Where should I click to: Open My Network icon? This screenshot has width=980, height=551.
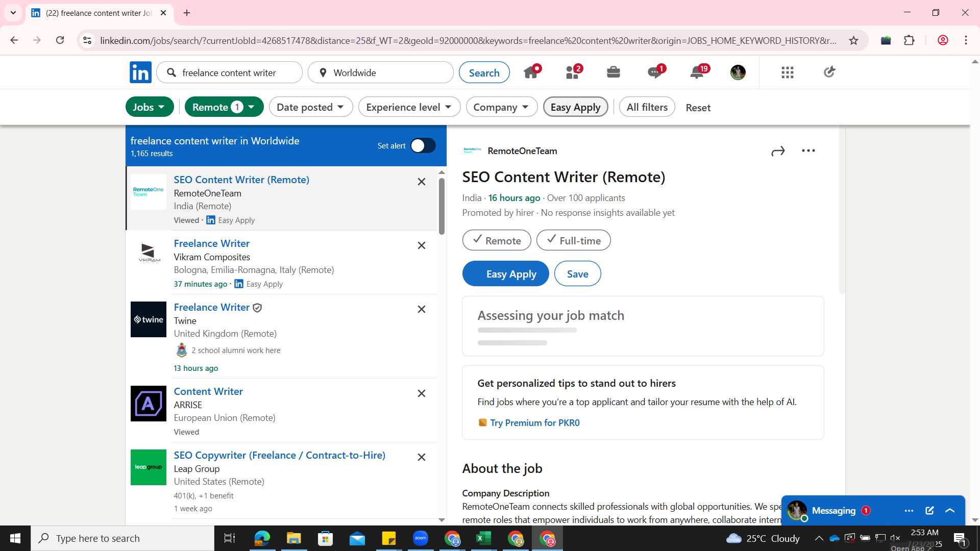coord(573,72)
